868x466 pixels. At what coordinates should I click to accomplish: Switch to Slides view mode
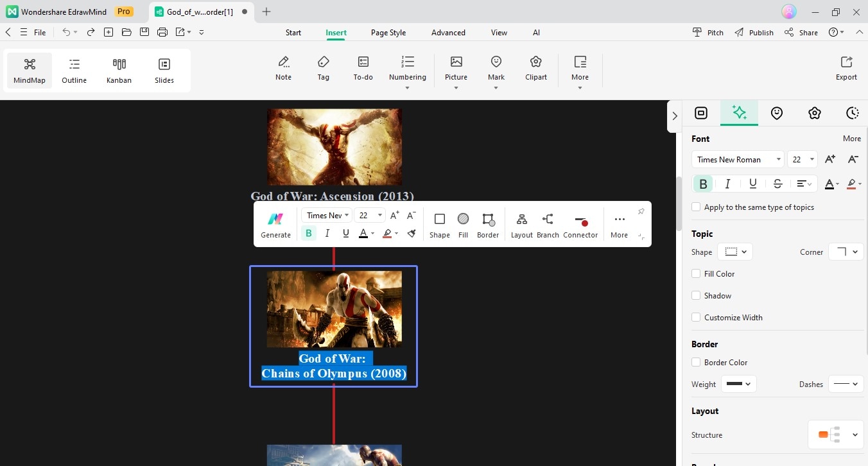point(164,71)
